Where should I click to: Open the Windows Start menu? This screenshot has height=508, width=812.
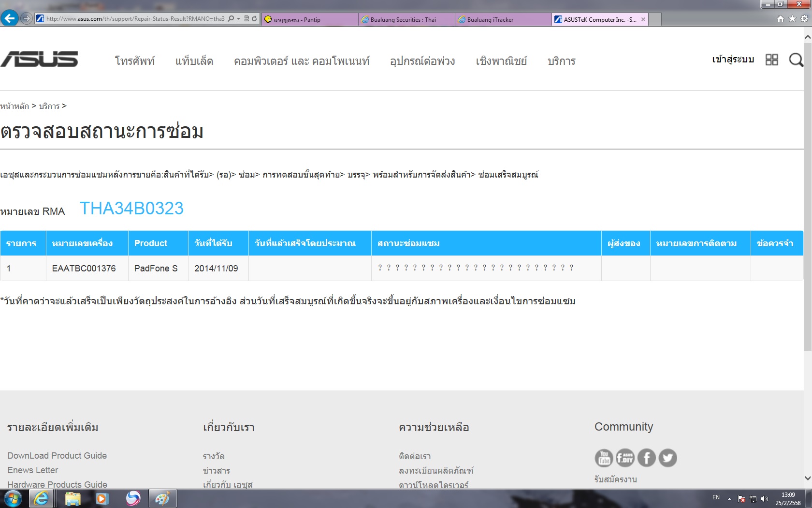pos(13,498)
